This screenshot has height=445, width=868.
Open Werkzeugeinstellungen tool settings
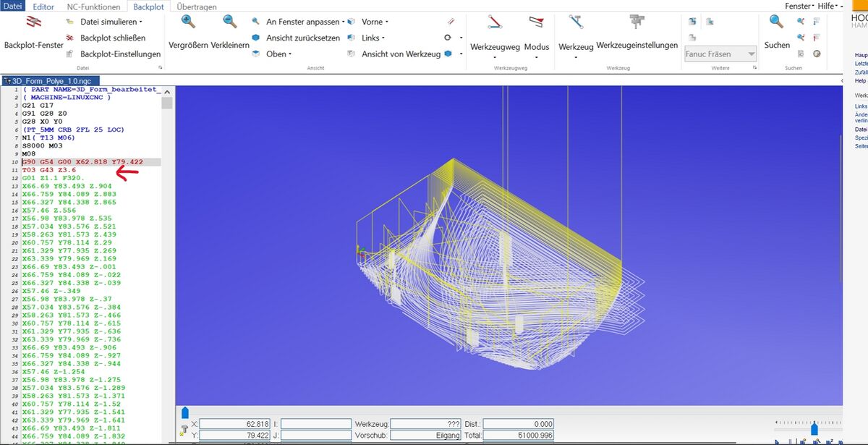pos(637,33)
